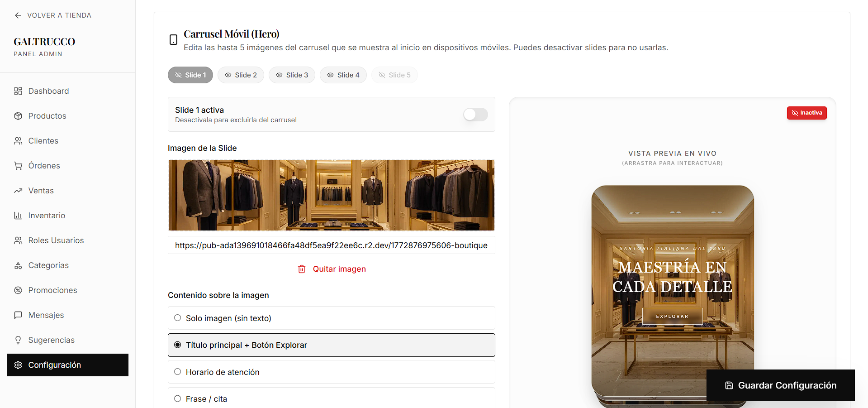Click the Mensajes chat bubble icon
This screenshot has width=868, height=408.
coord(18,315)
